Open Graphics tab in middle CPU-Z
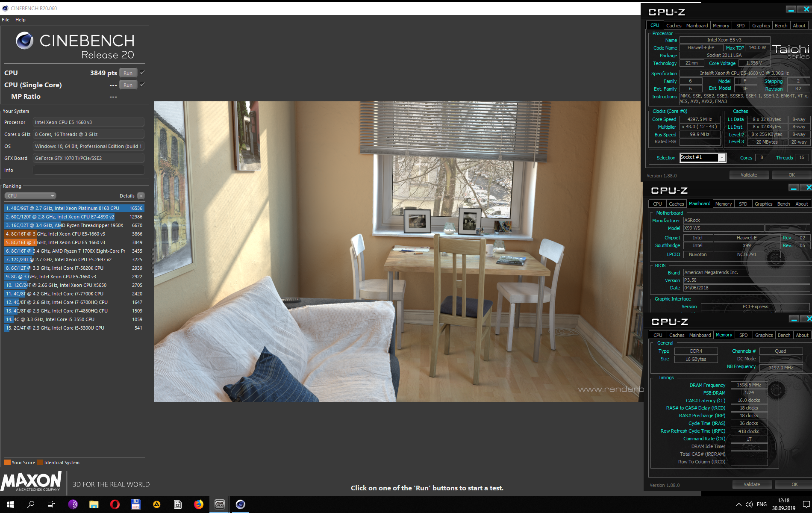 click(764, 204)
